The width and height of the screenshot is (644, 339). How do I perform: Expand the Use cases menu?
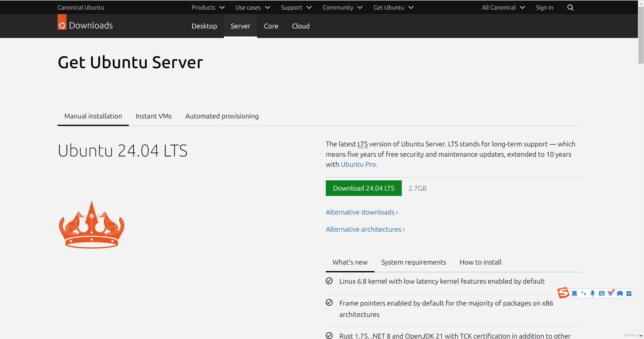pos(253,8)
